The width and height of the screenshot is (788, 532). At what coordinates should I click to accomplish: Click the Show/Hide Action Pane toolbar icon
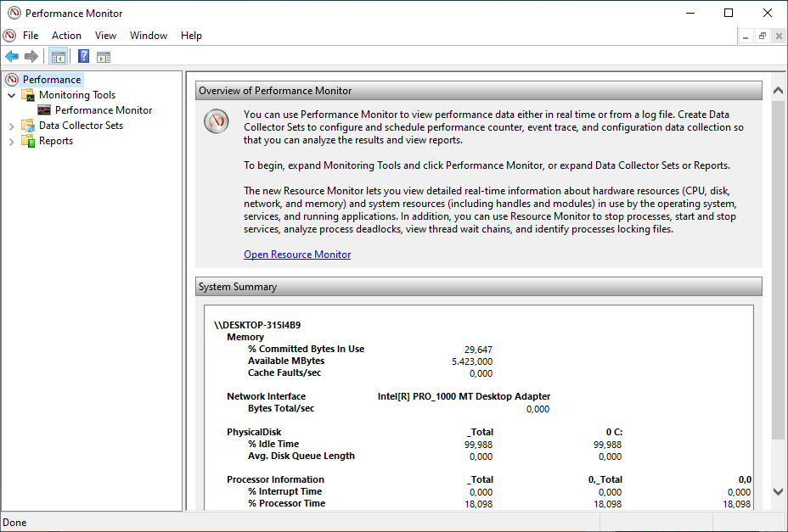(104, 56)
